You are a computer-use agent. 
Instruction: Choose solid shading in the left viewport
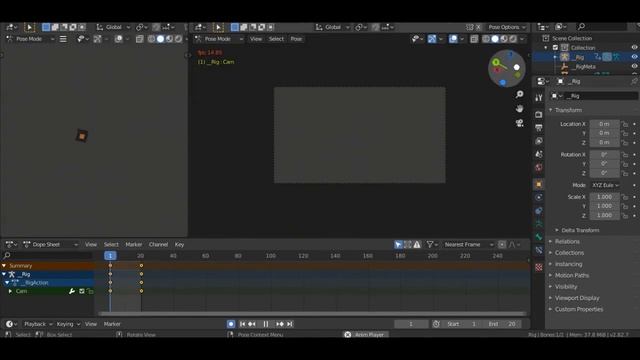click(160, 39)
